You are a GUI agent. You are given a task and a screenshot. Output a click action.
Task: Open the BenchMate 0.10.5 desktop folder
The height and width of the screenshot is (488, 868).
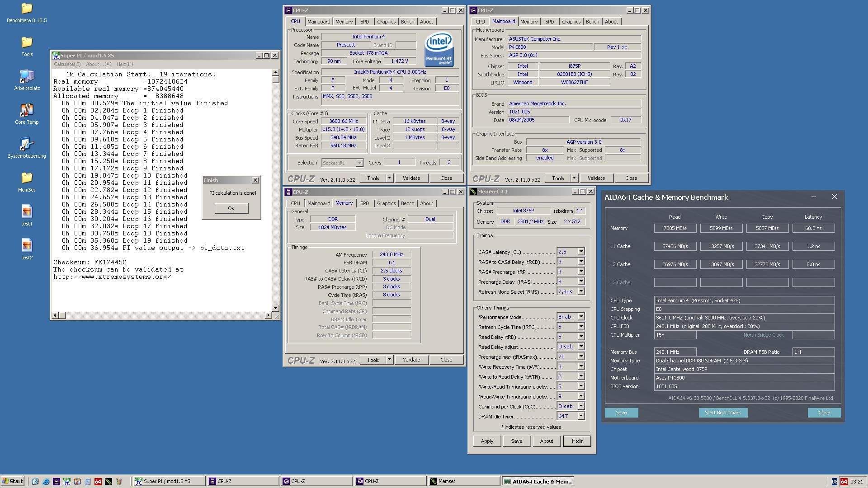point(27,13)
